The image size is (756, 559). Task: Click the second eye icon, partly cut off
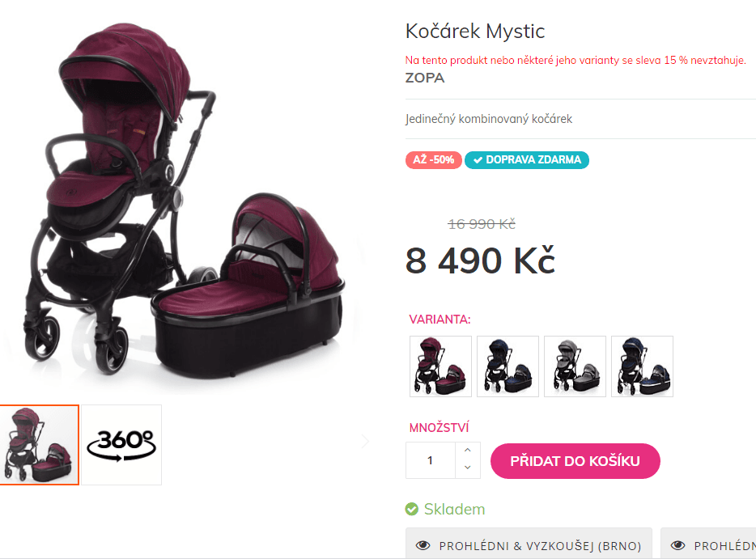click(678, 545)
